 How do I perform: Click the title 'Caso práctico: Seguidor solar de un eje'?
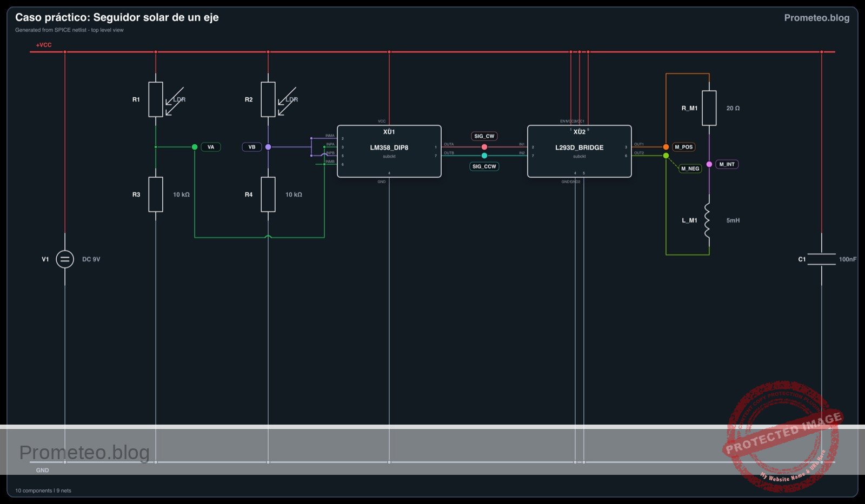(117, 17)
